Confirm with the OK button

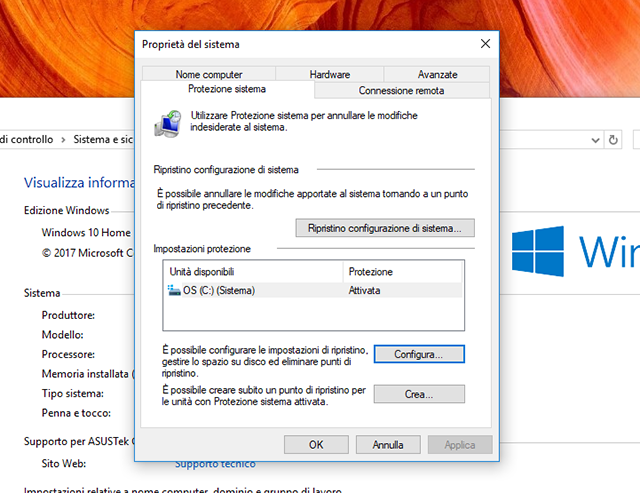(x=316, y=444)
